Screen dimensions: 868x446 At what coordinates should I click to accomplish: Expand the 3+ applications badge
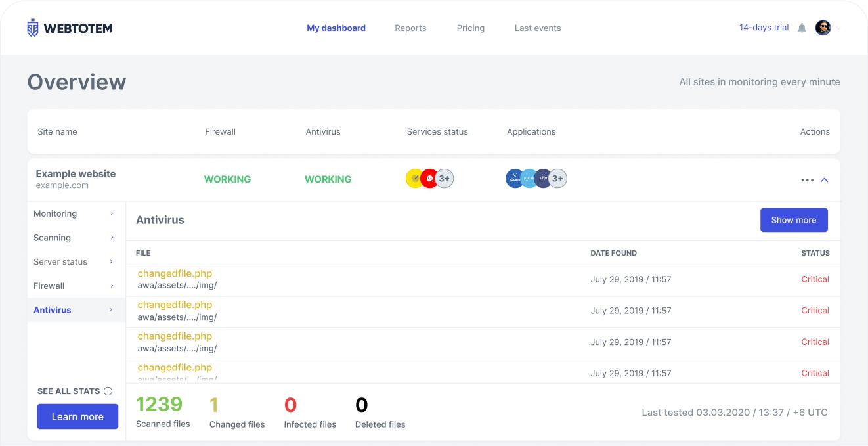557,179
